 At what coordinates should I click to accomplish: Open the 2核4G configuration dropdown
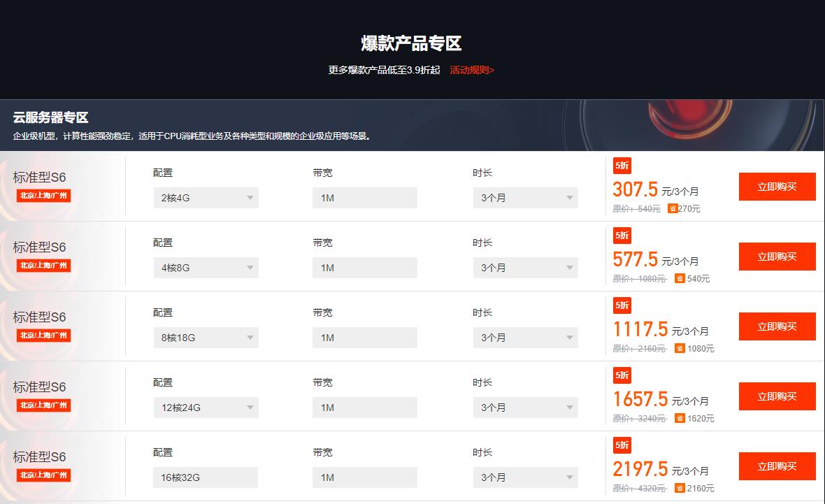(x=206, y=198)
